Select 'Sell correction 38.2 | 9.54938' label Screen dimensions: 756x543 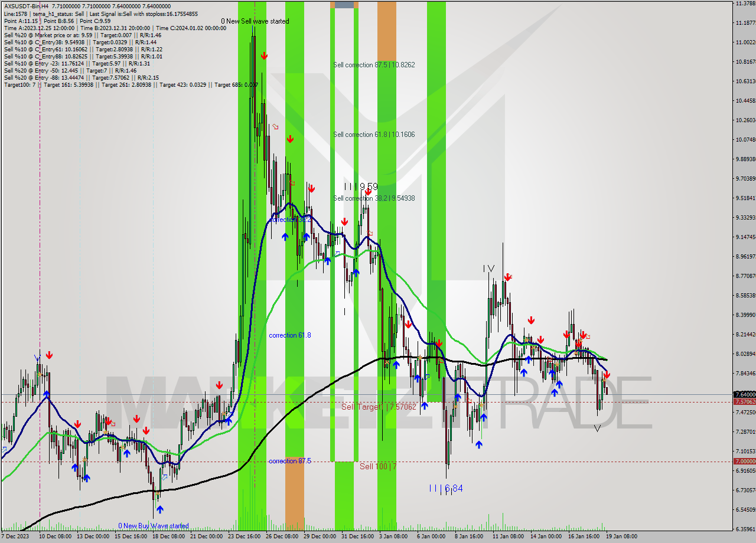tap(374, 198)
